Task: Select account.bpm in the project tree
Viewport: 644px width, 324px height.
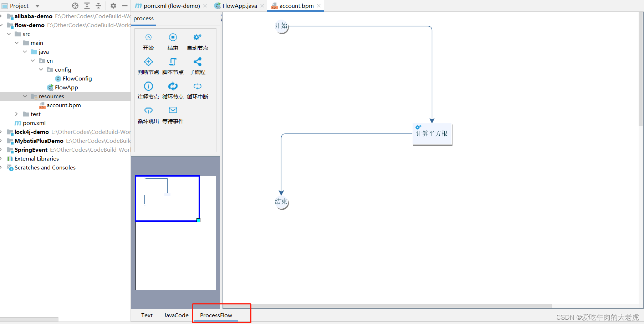Action: [64, 105]
